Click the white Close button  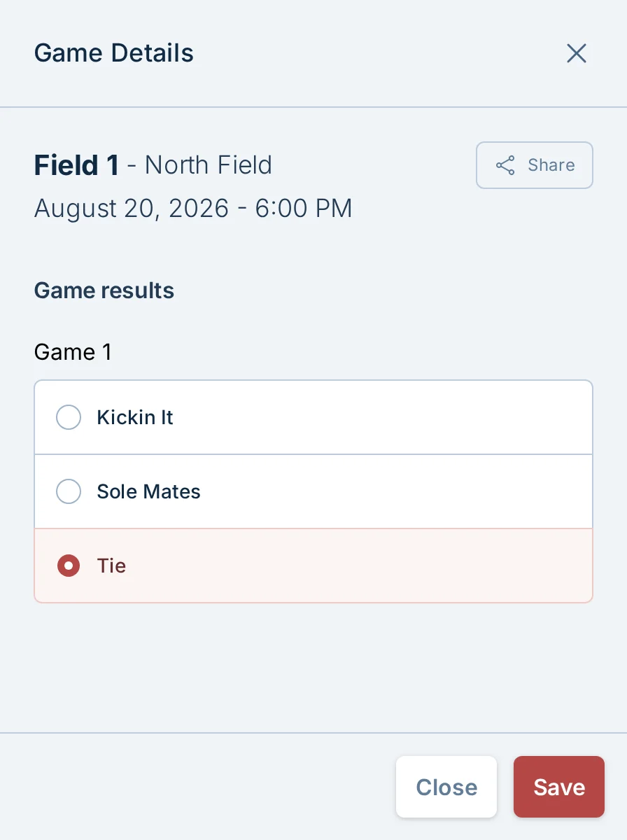click(x=446, y=787)
